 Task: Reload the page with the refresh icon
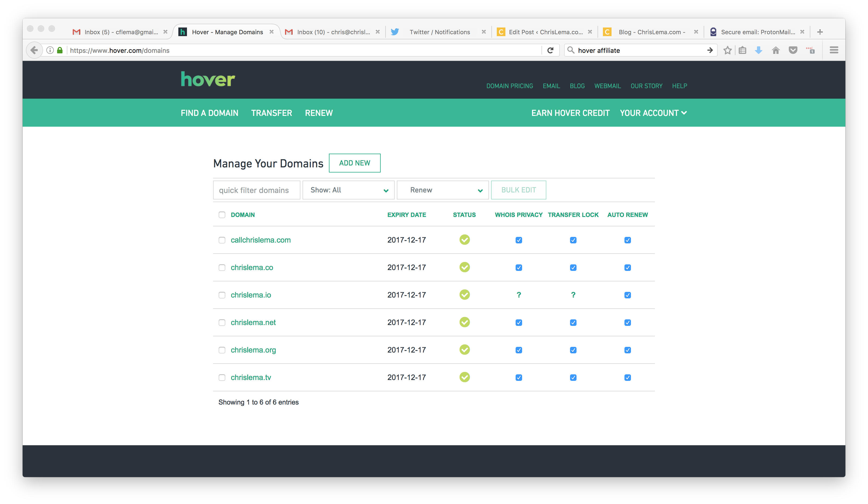(550, 50)
